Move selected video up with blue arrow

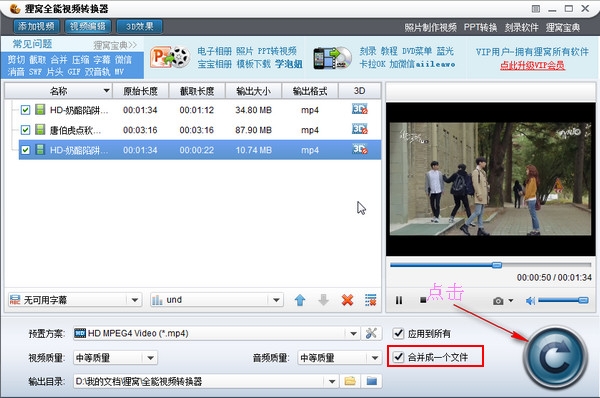300,300
